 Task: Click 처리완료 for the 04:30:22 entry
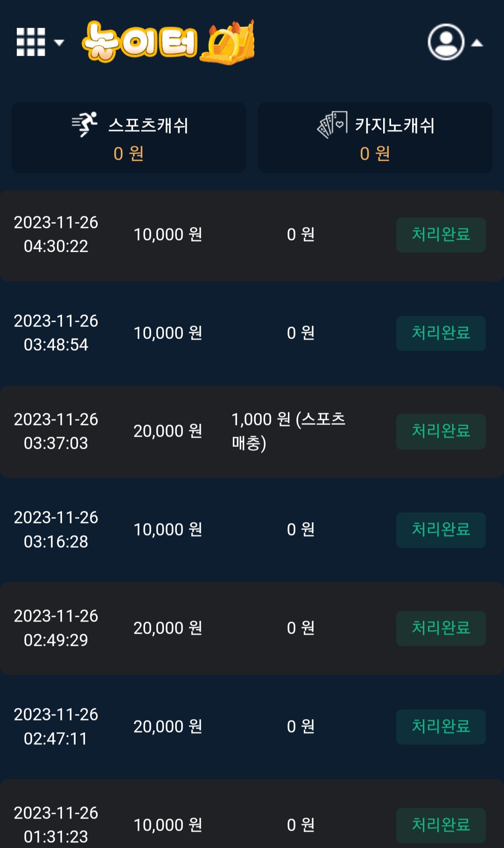point(441,234)
